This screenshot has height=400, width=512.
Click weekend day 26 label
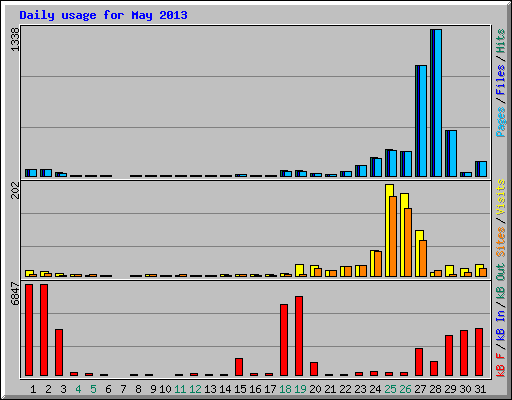pyautogui.click(x=405, y=389)
